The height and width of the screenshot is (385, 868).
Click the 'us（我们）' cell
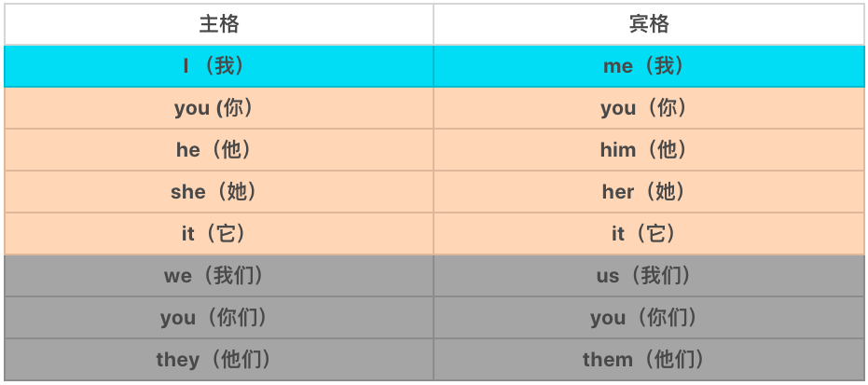pyautogui.click(x=649, y=276)
